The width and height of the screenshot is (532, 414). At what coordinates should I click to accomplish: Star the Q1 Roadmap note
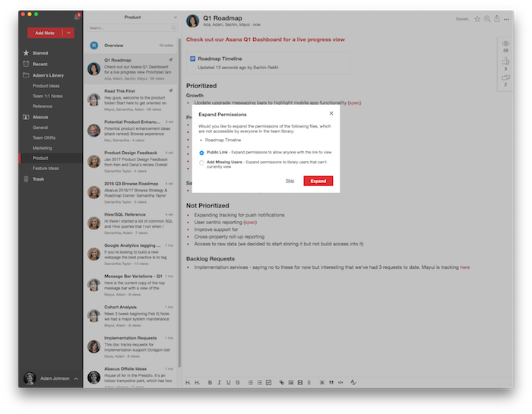(x=477, y=19)
